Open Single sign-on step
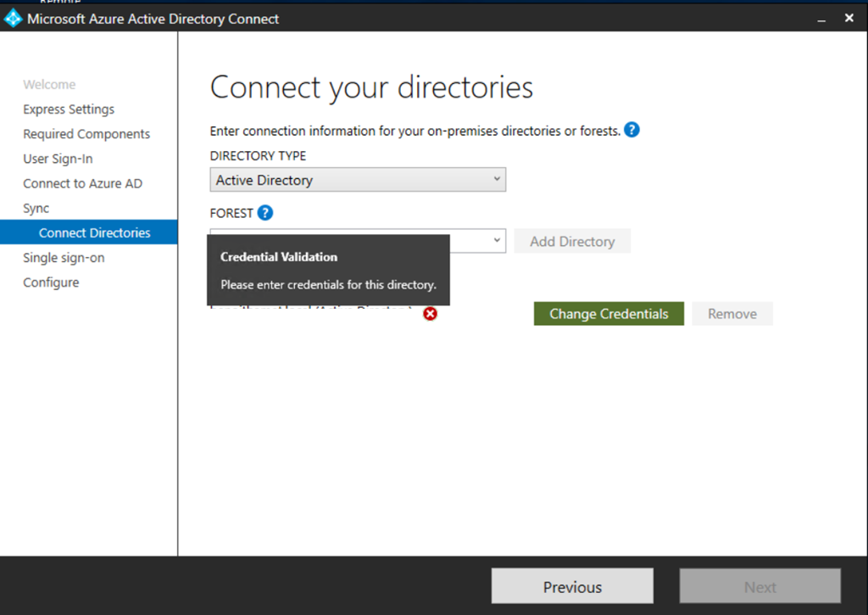The width and height of the screenshot is (868, 615). coord(64,258)
